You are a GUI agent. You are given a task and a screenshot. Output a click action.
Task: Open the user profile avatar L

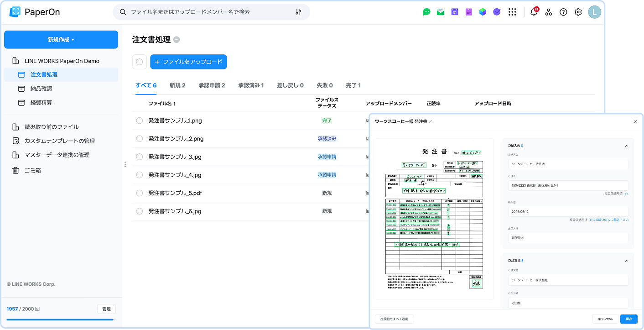pos(594,12)
